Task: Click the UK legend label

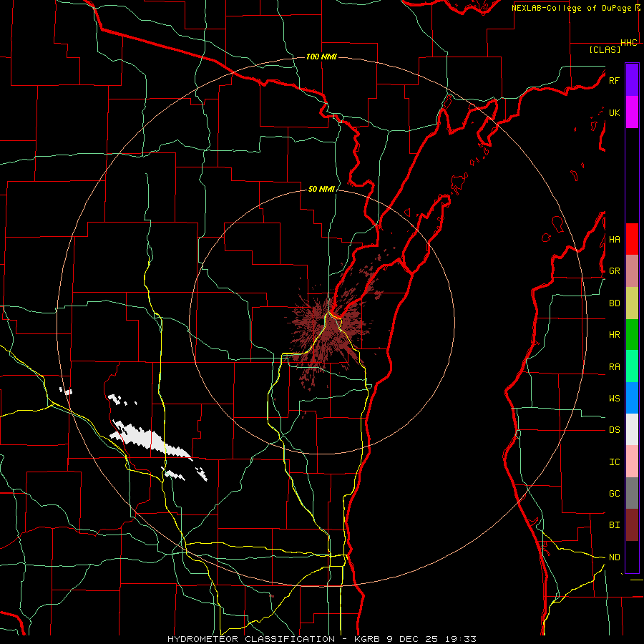Action: pyautogui.click(x=614, y=112)
